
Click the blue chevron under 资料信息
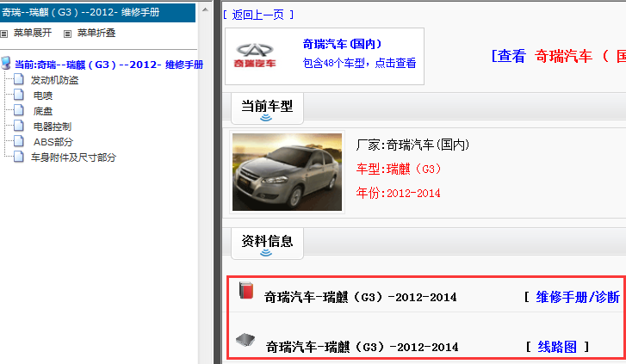tap(266, 253)
